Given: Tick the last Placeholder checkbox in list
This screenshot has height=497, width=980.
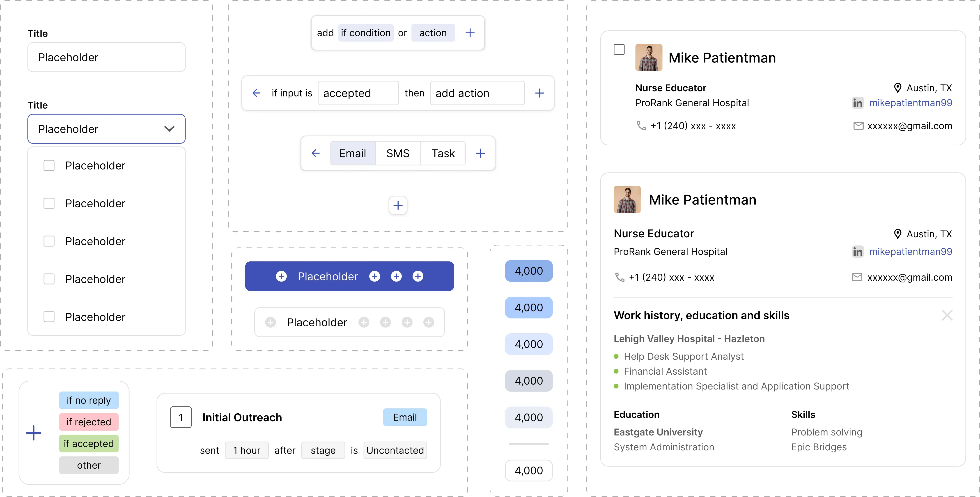Looking at the screenshot, I should pyautogui.click(x=49, y=317).
